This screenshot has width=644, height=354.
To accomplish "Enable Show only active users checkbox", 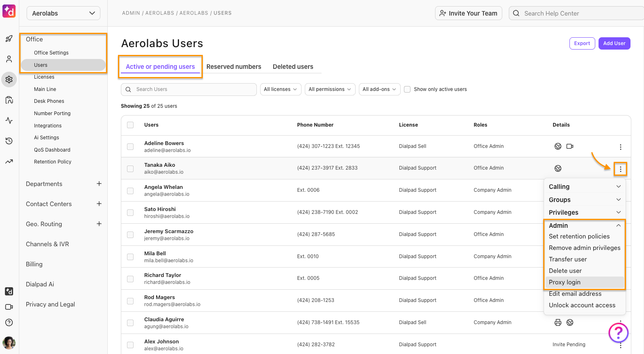I will (x=407, y=89).
